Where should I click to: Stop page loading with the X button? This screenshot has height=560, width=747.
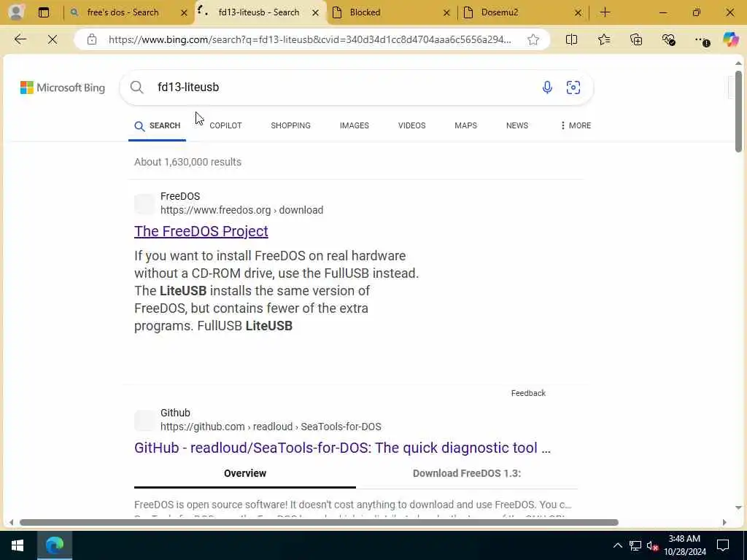click(53, 39)
